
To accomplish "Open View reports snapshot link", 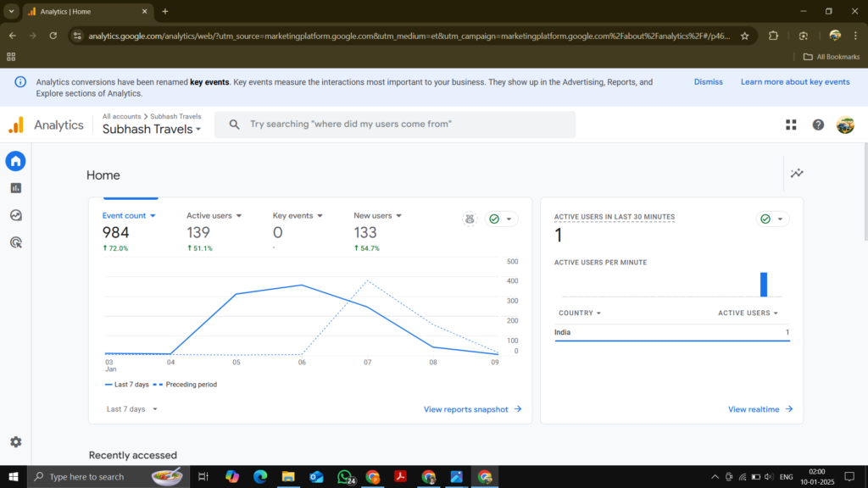I will click(473, 409).
